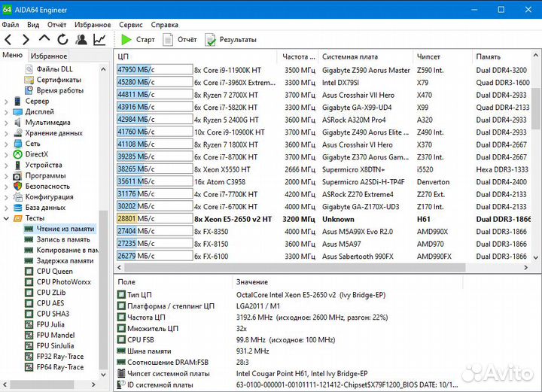Click the Конфигурация icon
Screen dimensions: 542x392
click(x=17, y=197)
